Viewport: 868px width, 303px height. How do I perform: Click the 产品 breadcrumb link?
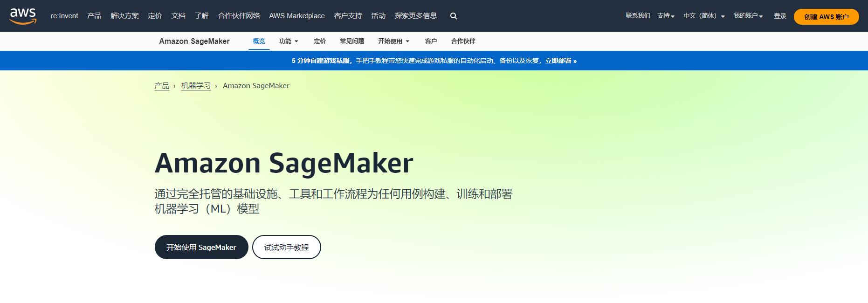click(162, 86)
